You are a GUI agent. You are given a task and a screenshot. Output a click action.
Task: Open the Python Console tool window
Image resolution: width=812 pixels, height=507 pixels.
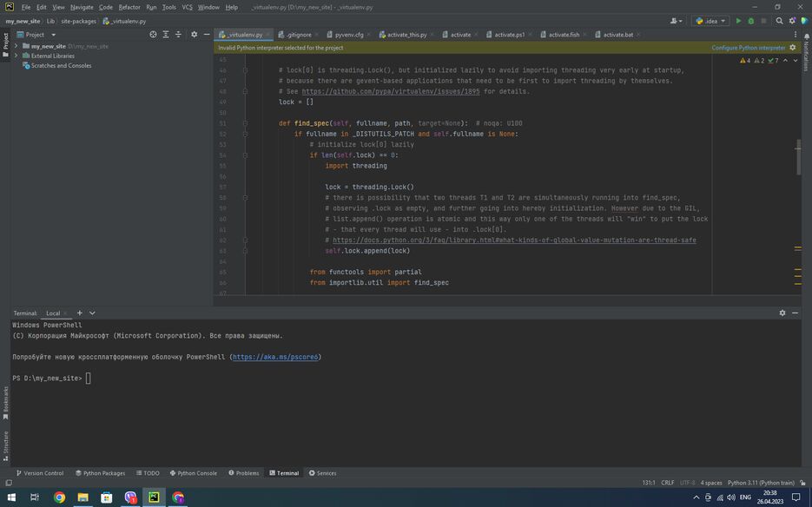coord(193,473)
